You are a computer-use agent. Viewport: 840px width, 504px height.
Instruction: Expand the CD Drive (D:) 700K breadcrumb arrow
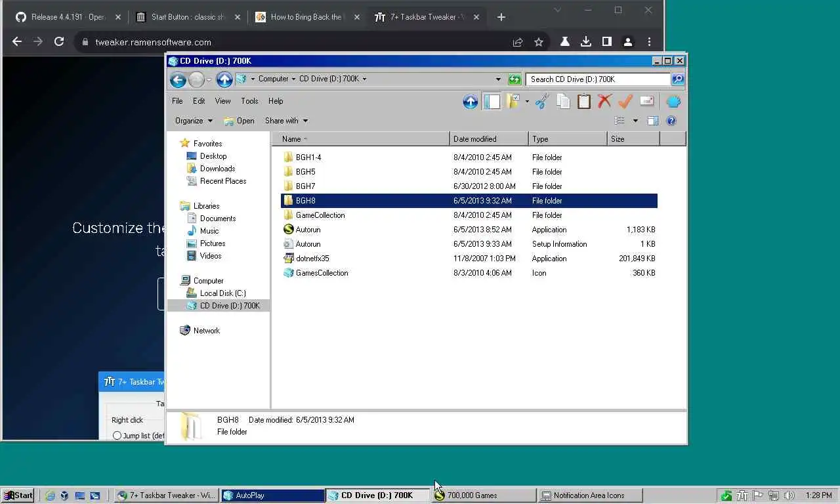tap(364, 79)
